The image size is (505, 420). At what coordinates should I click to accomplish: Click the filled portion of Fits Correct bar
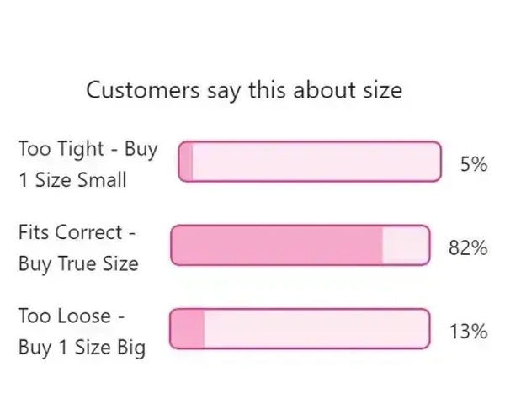[277, 246]
